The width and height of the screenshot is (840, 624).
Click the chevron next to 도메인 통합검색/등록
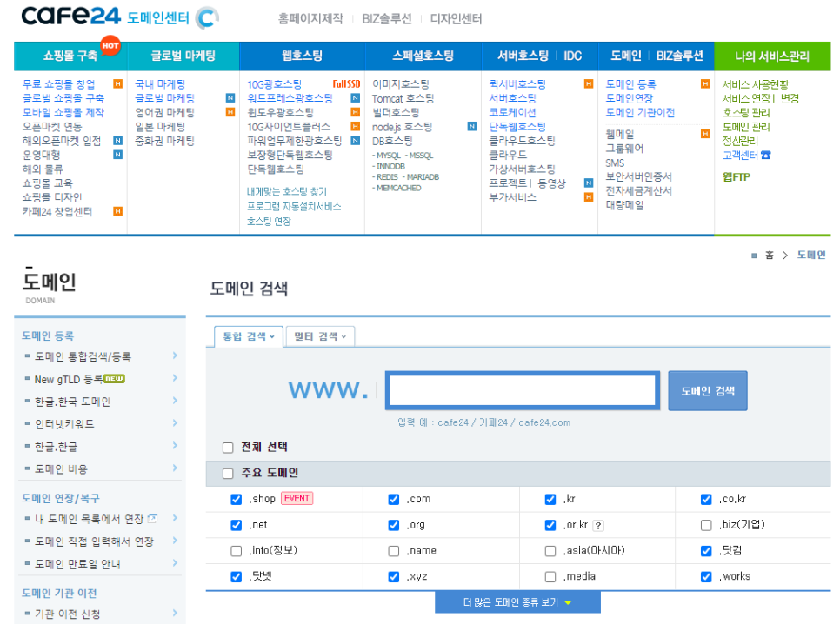pos(175,355)
